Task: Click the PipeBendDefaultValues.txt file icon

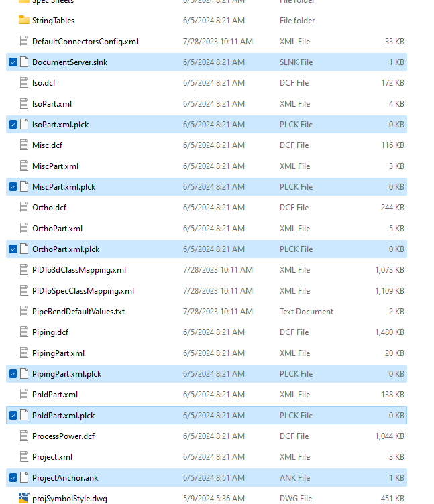Action: 24,312
